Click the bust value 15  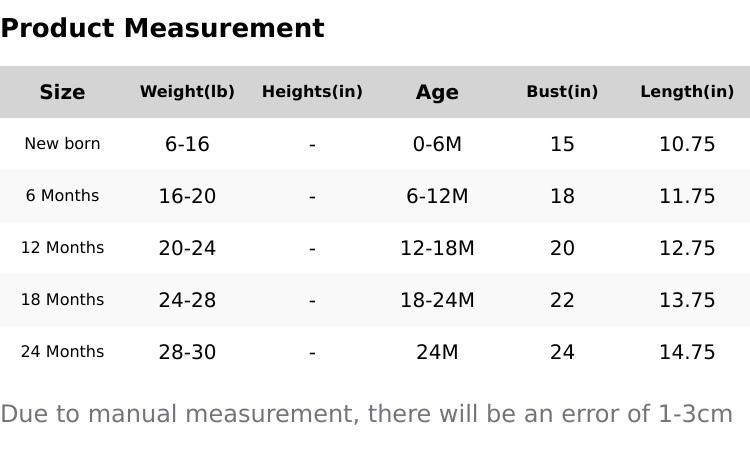(562, 144)
